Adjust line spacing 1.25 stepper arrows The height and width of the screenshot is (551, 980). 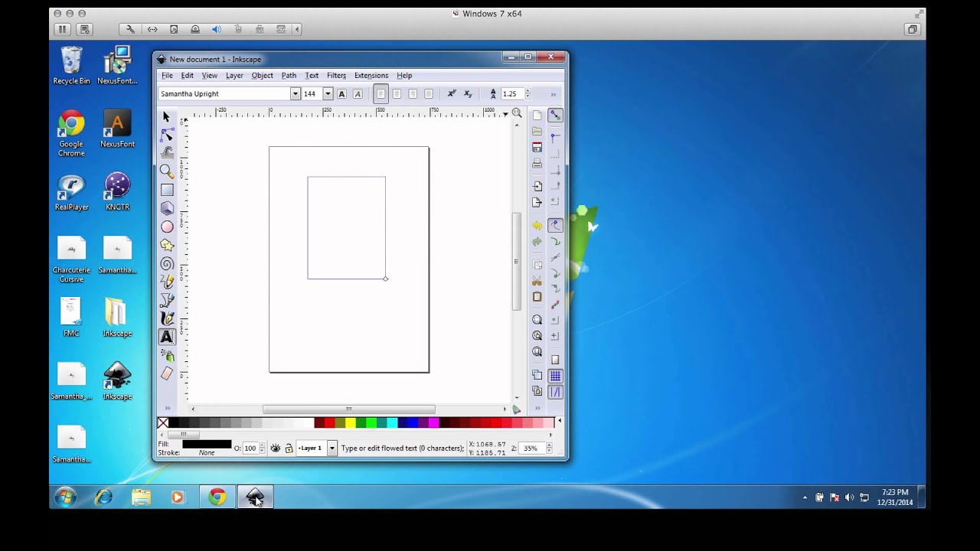(528, 94)
